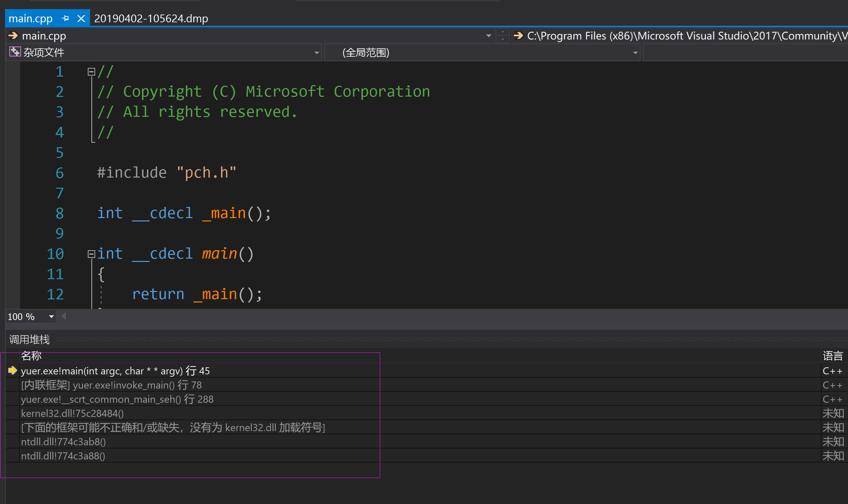This screenshot has width=848, height=504.
Task: Expand the 杂项文件 project dropdown
Action: 317,53
